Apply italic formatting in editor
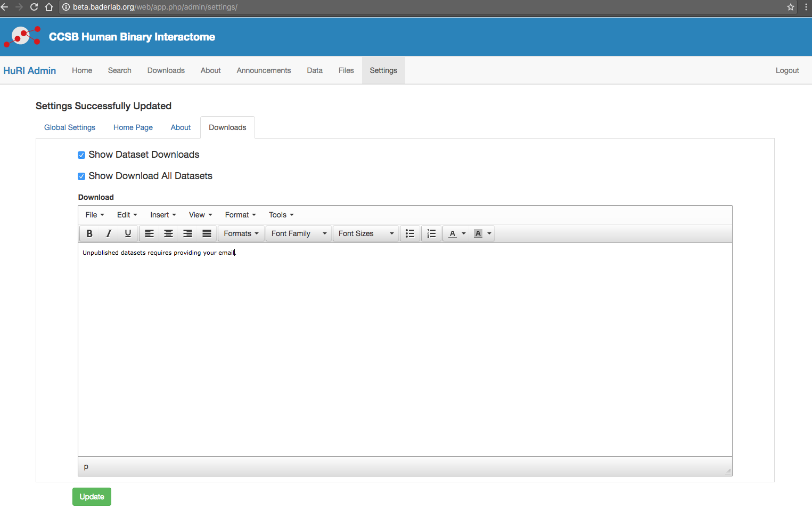 [109, 233]
